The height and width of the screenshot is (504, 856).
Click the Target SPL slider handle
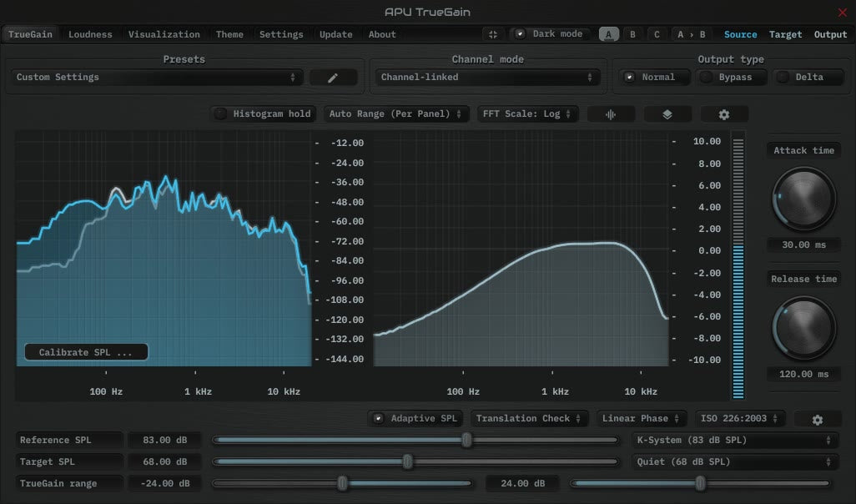tap(407, 461)
